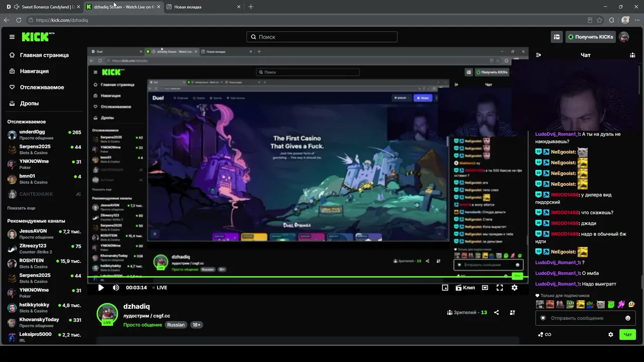The image size is (644, 362).
Task: Open a new browser tab
Action: click(x=251, y=7)
